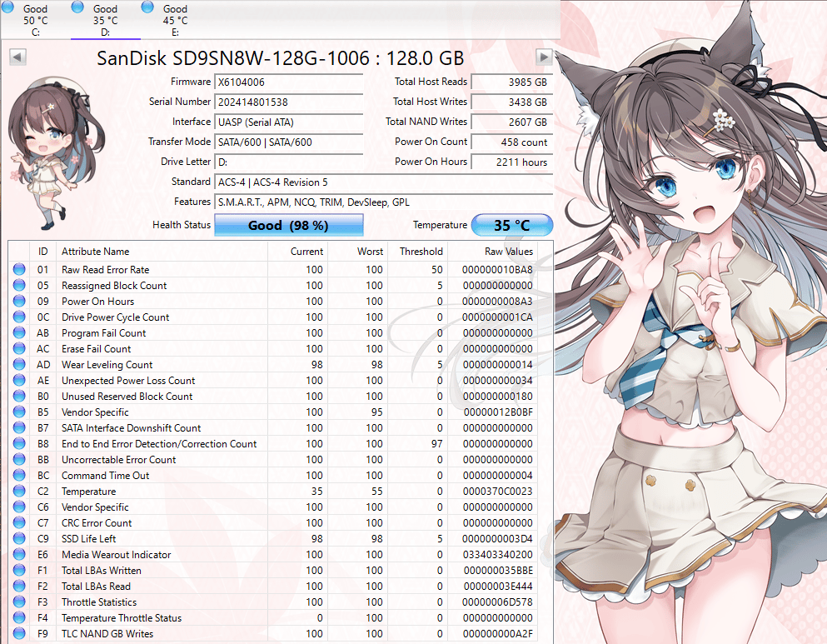The image size is (827, 644).
Task: Go to the previous disk with left arrow
Action: (x=18, y=57)
